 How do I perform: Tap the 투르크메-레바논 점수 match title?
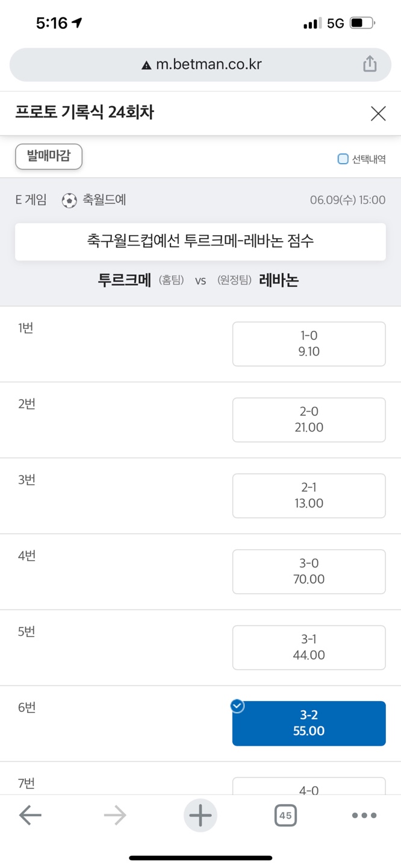(200, 242)
